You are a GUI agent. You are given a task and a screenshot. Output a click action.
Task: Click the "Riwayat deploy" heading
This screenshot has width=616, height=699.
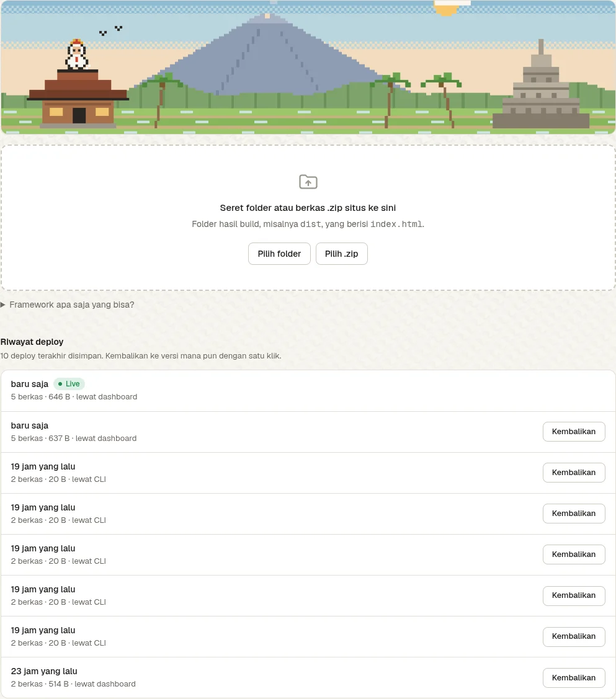32,342
